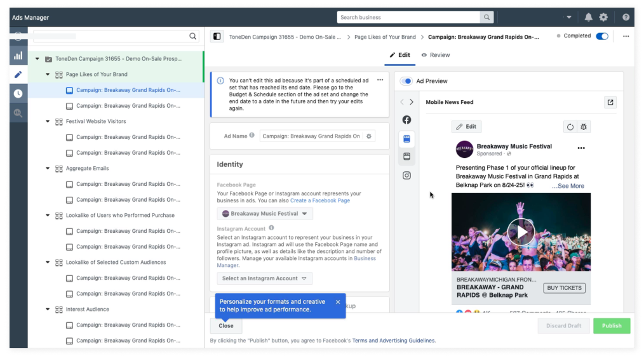Collapse the Page Likes of Your Brand ad set
This screenshot has height=359, width=644.
tap(48, 74)
